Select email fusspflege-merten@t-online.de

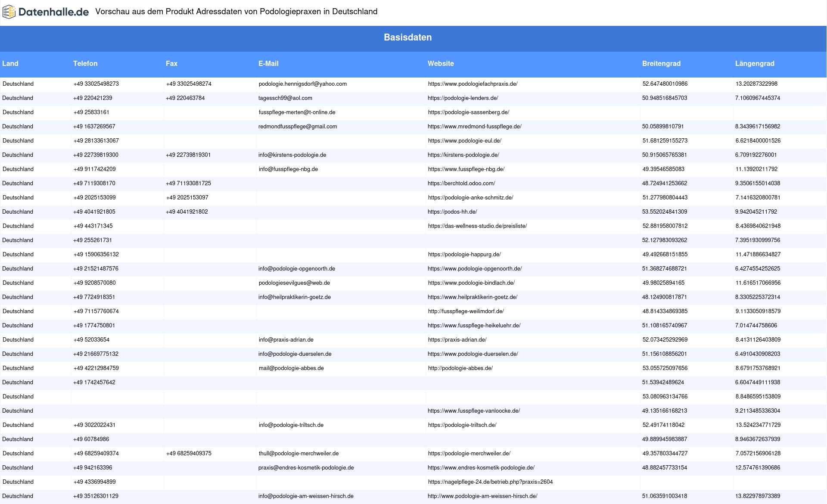point(297,112)
